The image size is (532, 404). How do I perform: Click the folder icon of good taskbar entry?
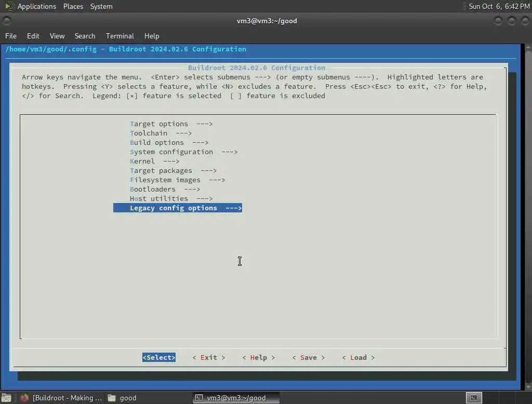coord(112,398)
